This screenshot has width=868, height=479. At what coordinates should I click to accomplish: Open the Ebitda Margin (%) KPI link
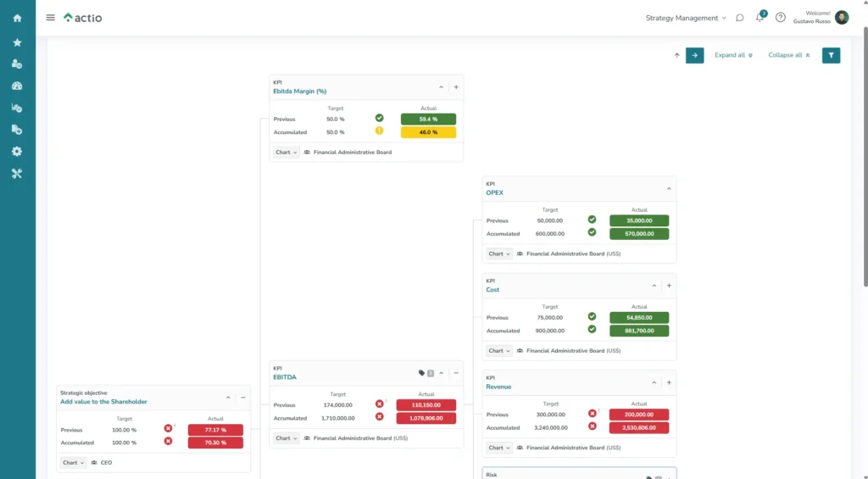tap(299, 92)
